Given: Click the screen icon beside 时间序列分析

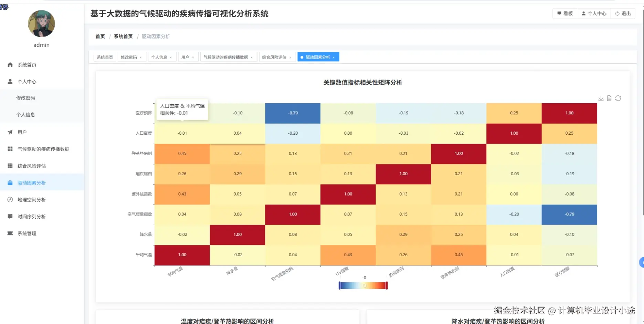Looking at the screenshot, I should pyautogui.click(x=10, y=216).
